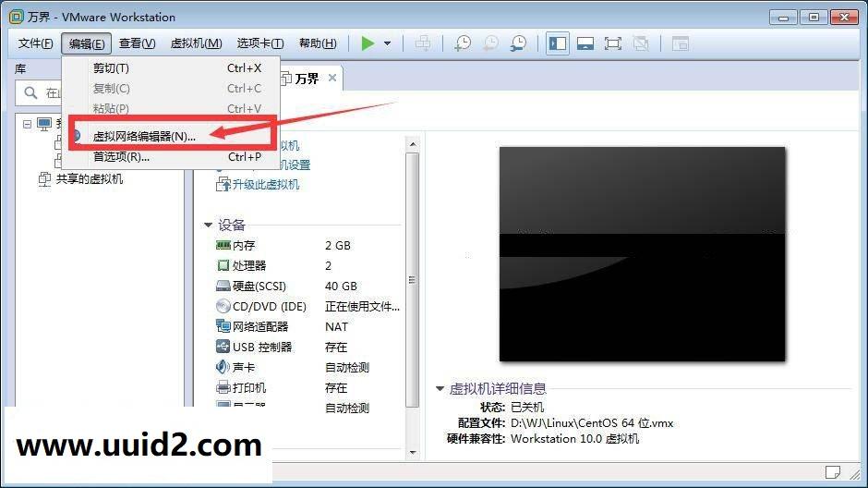Click the 库 panel header label
The image size is (868, 488).
(x=20, y=68)
